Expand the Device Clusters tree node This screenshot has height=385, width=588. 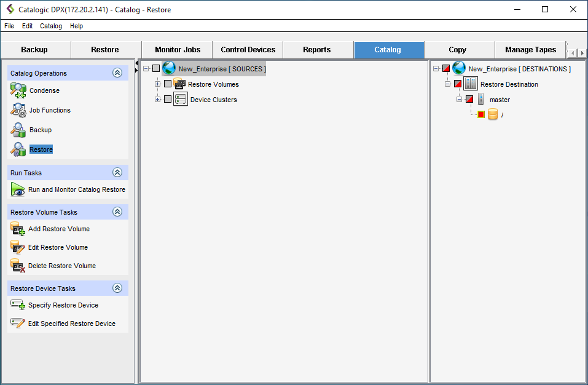(x=158, y=100)
